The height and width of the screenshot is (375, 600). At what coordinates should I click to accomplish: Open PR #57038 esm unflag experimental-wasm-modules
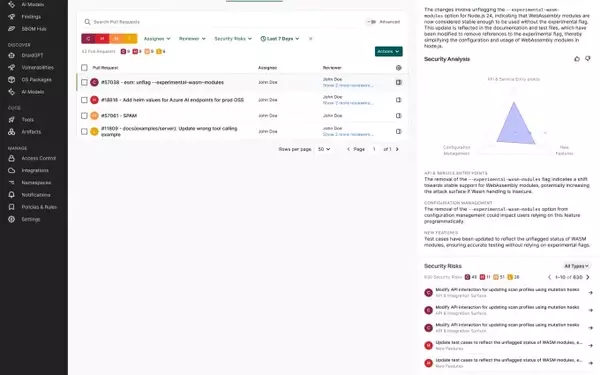[162, 82]
